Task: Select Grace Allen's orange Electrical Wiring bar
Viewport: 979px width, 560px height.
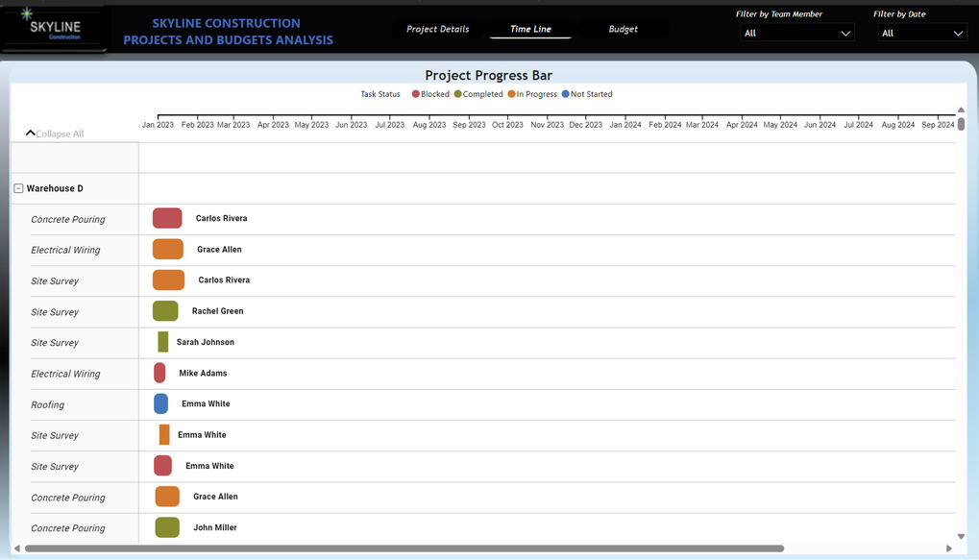Action: click(168, 250)
